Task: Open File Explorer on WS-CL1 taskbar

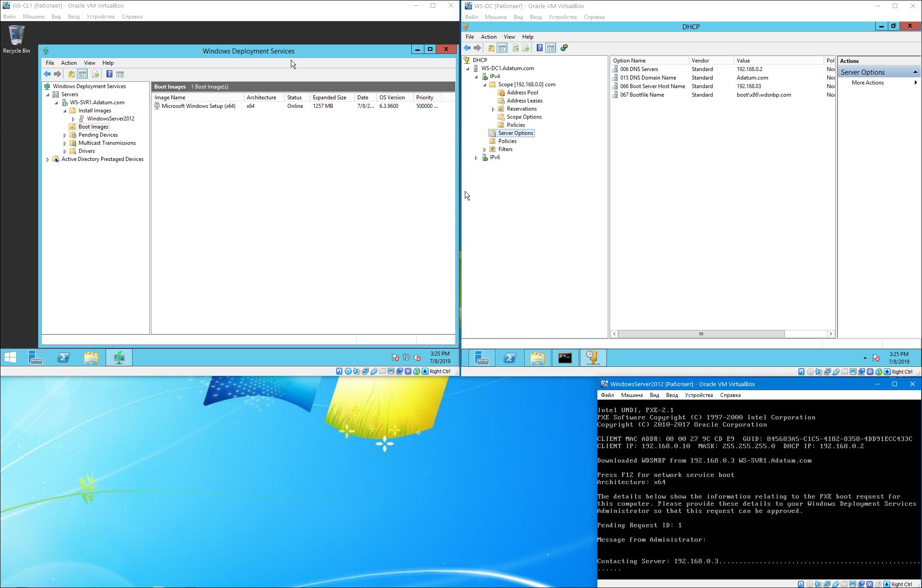Action: pos(91,357)
